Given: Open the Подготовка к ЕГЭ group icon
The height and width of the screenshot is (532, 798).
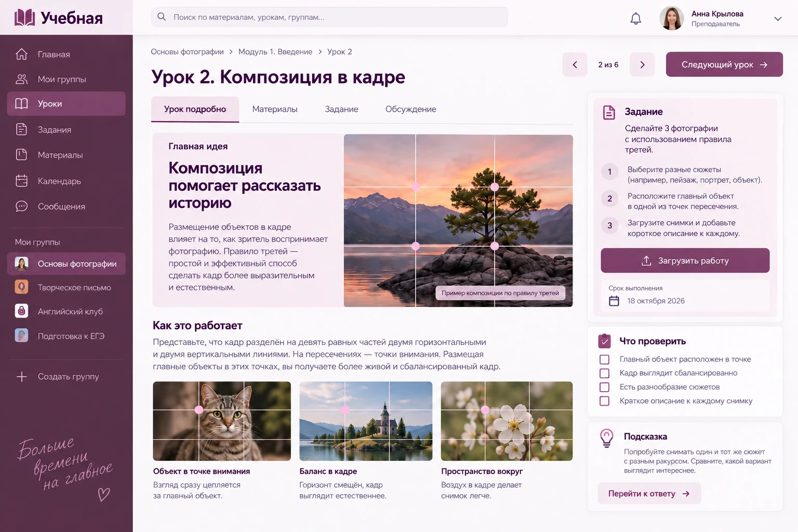Looking at the screenshot, I should coord(21,336).
